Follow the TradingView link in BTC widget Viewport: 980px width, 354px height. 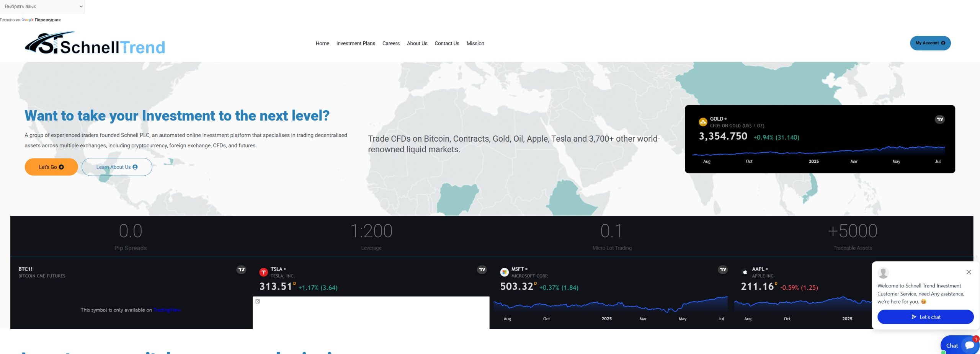pos(167,310)
